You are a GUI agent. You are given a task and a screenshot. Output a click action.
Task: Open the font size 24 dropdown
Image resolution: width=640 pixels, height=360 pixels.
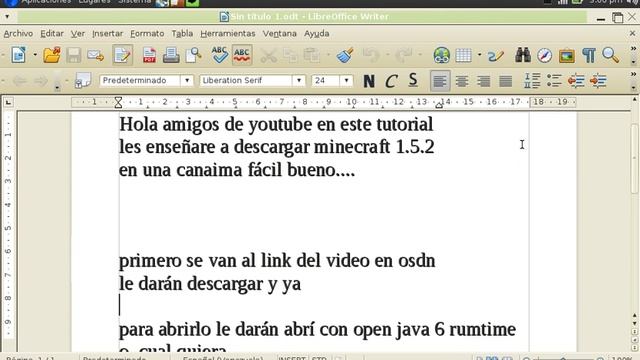pyautogui.click(x=346, y=80)
